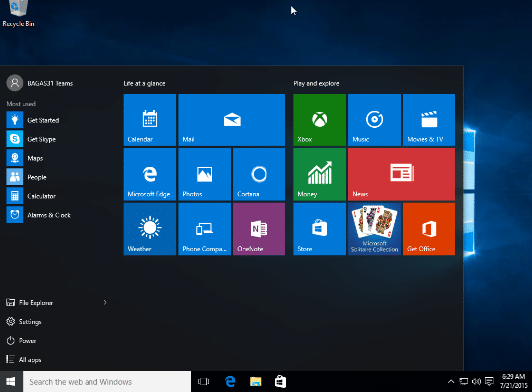Screen dimensions: 532x392
Task: Open the Money tile
Action: (319, 174)
